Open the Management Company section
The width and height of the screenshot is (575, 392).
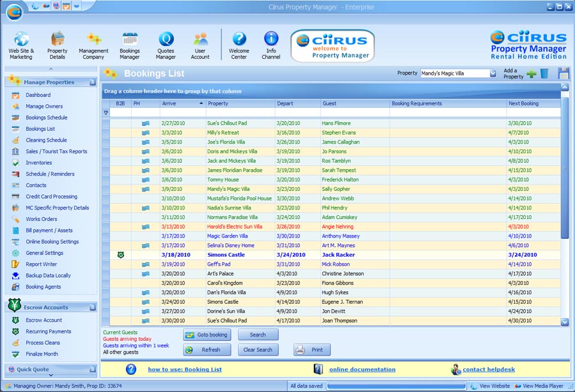(x=93, y=46)
